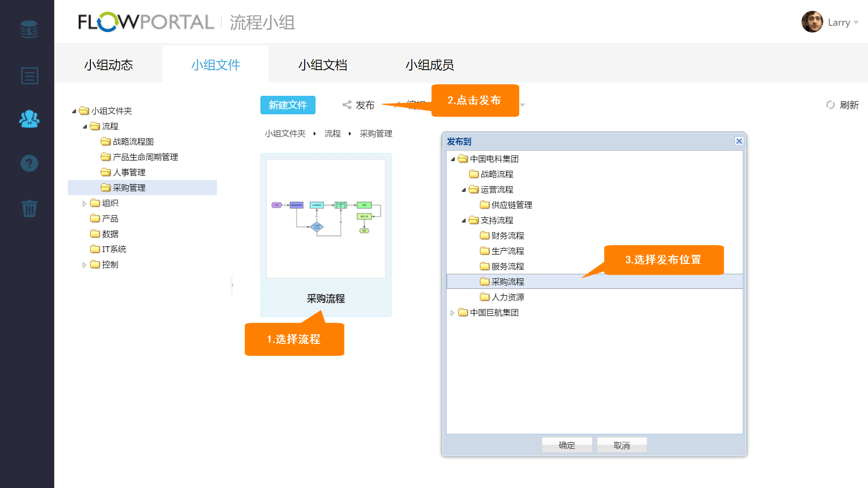Open the Larry user dropdown arrow

pos(856,23)
